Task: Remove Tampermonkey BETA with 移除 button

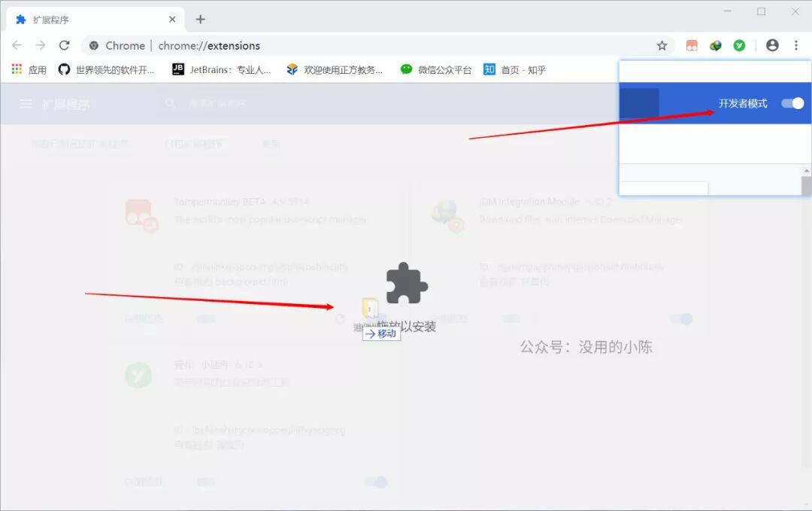Action: (206, 319)
